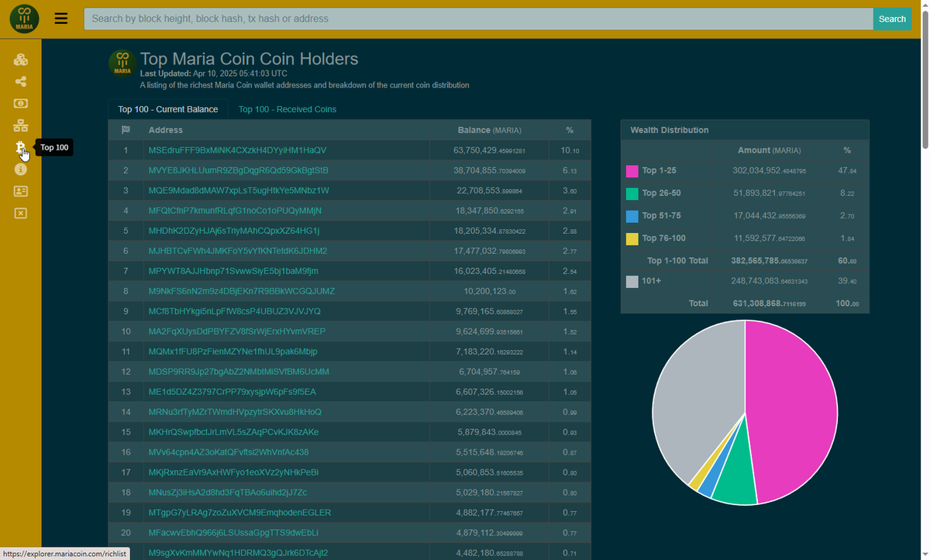The height and width of the screenshot is (560, 930).
Task: Click the flag icon in table header
Action: pos(125,130)
